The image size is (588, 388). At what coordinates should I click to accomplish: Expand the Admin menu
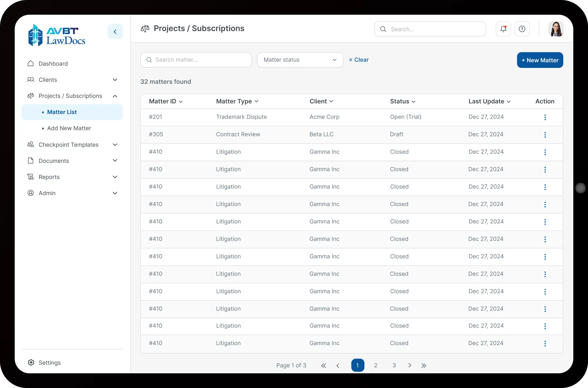click(72, 193)
